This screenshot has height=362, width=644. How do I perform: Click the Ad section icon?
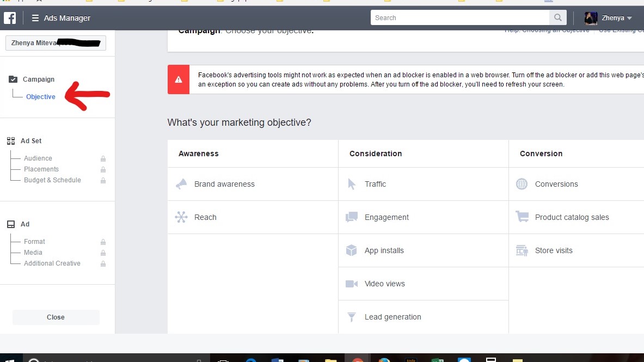point(11,224)
